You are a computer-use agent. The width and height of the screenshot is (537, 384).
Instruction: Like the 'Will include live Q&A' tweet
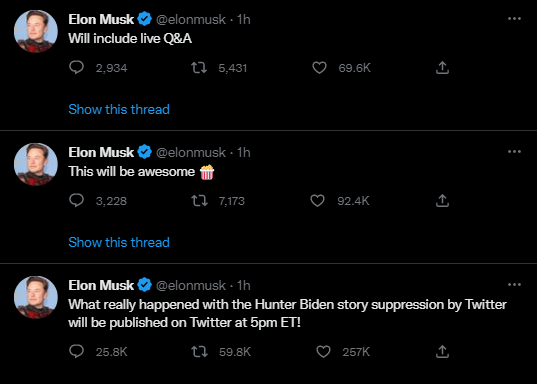click(319, 67)
